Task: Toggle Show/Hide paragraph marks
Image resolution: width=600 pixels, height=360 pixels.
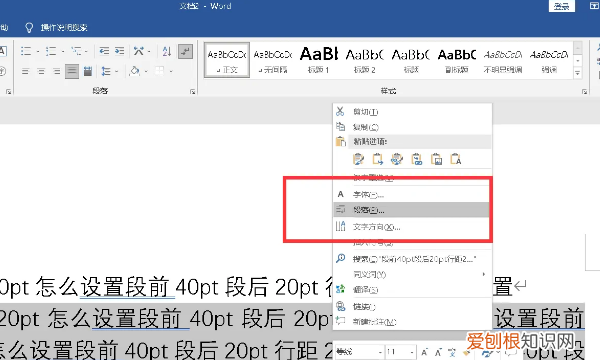Action: tap(186, 51)
